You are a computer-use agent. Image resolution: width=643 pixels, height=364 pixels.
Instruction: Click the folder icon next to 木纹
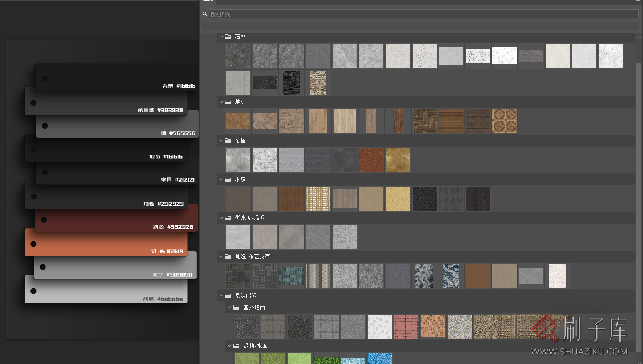pyautogui.click(x=228, y=179)
